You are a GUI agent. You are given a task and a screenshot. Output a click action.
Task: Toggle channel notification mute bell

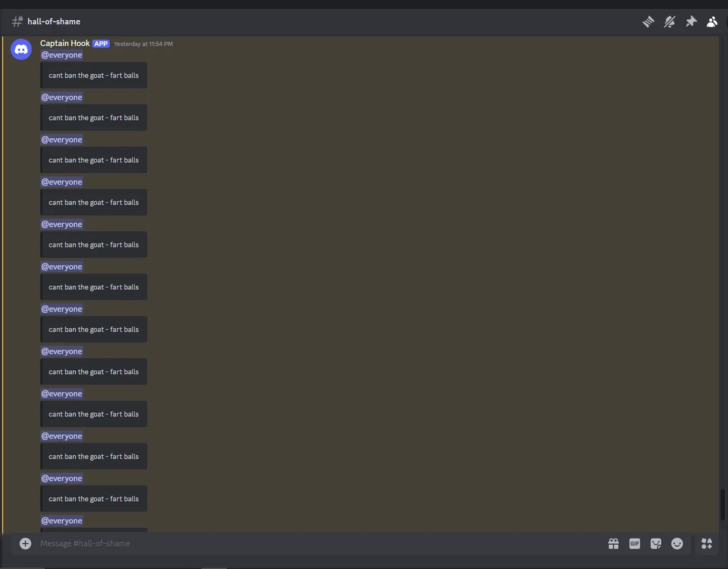pyautogui.click(x=669, y=22)
